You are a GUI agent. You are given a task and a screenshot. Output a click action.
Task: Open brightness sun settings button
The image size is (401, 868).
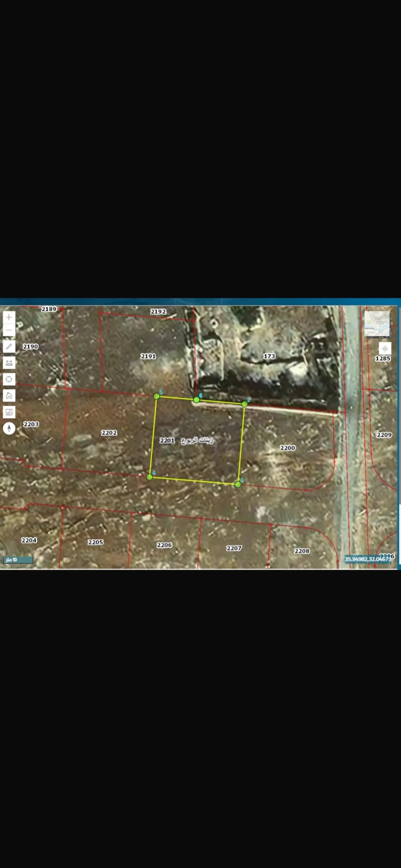(x=385, y=349)
